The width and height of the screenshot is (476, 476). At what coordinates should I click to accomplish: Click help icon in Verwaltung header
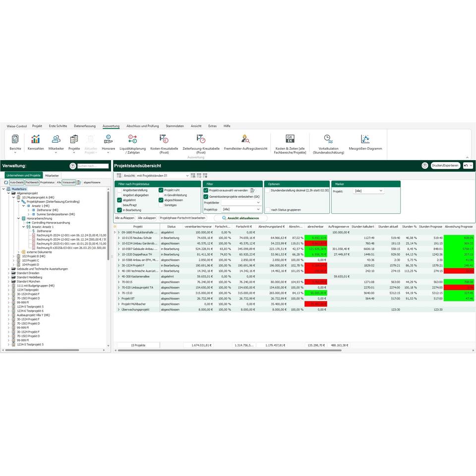[72, 166]
